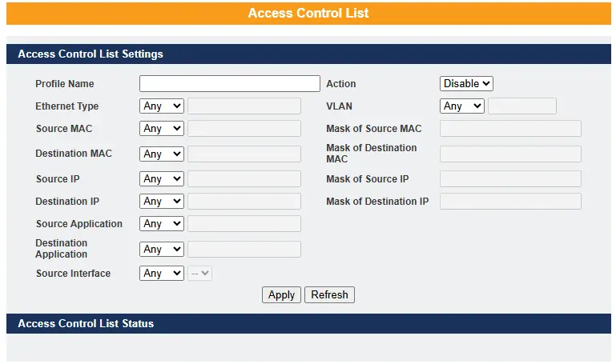Open the Destination IP dropdown
616x364 pixels.
point(162,202)
